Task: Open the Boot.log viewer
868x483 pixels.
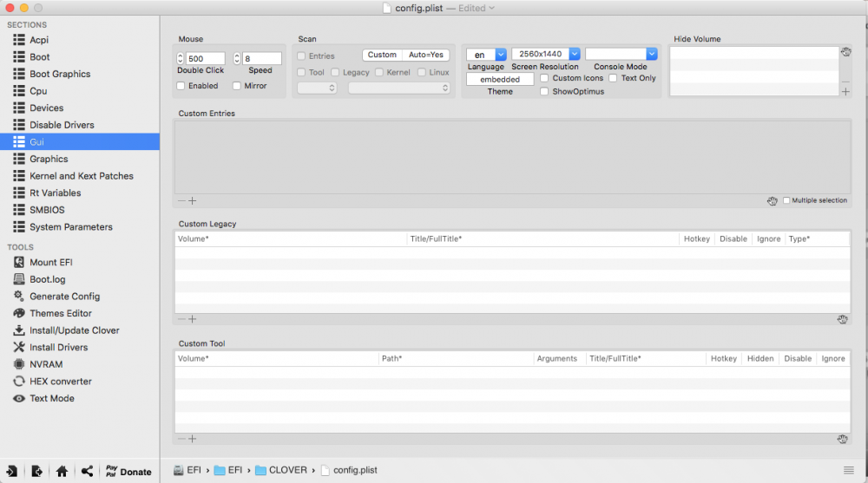Action: [x=39, y=279]
